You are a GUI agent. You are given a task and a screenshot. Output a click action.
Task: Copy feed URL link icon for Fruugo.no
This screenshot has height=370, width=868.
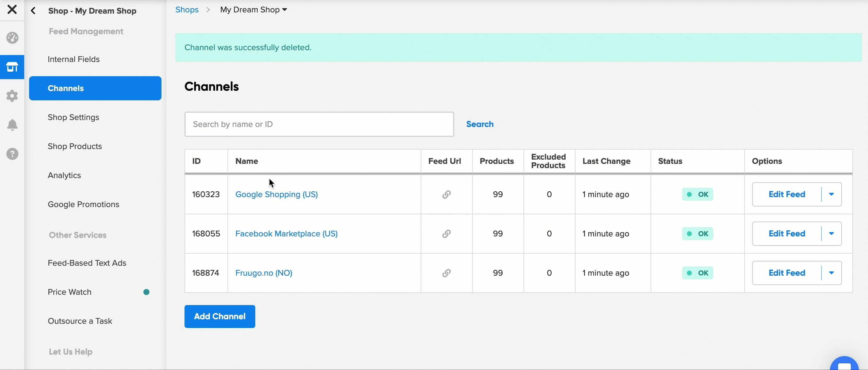pyautogui.click(x=446, y=273)
